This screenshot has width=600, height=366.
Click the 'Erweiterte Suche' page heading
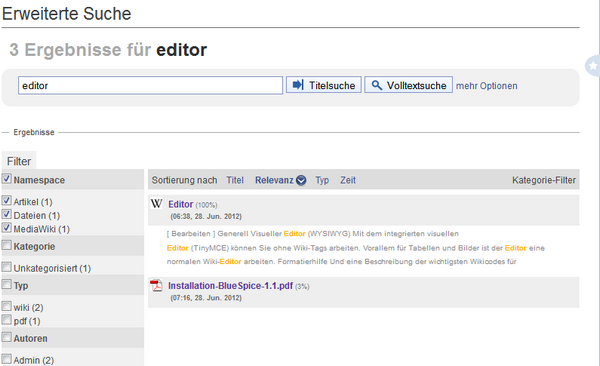[x=67, y=14]
